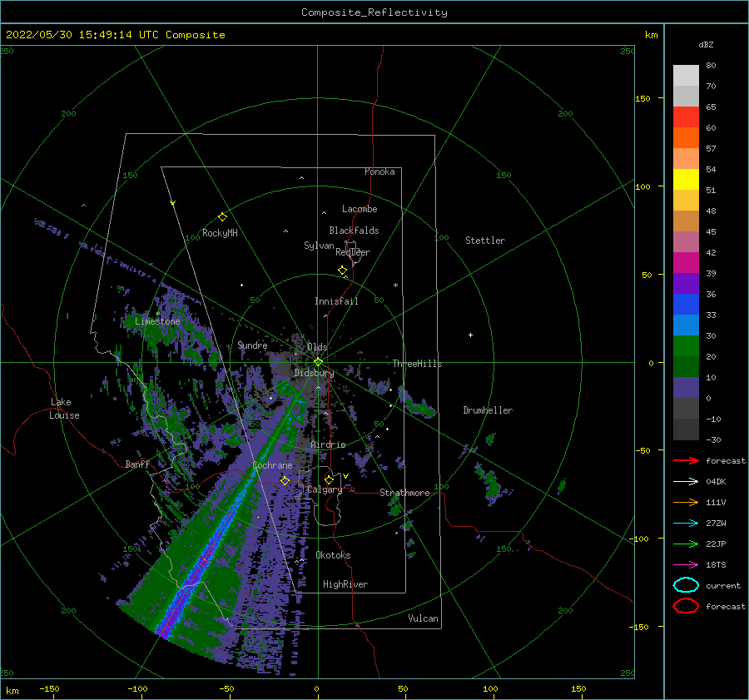Image resolution: width=749 pixels, height=700 pixels.
Task: Select the Lake Louise label
Action: 64,409
